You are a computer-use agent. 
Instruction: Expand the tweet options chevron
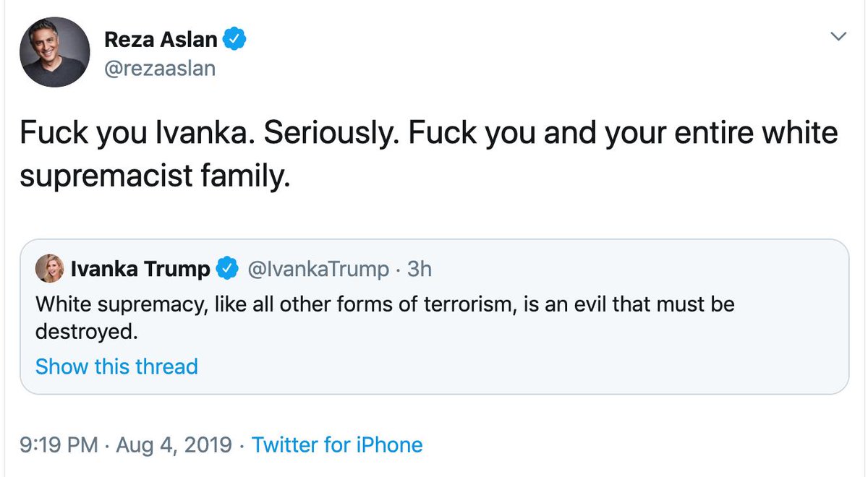838,36
